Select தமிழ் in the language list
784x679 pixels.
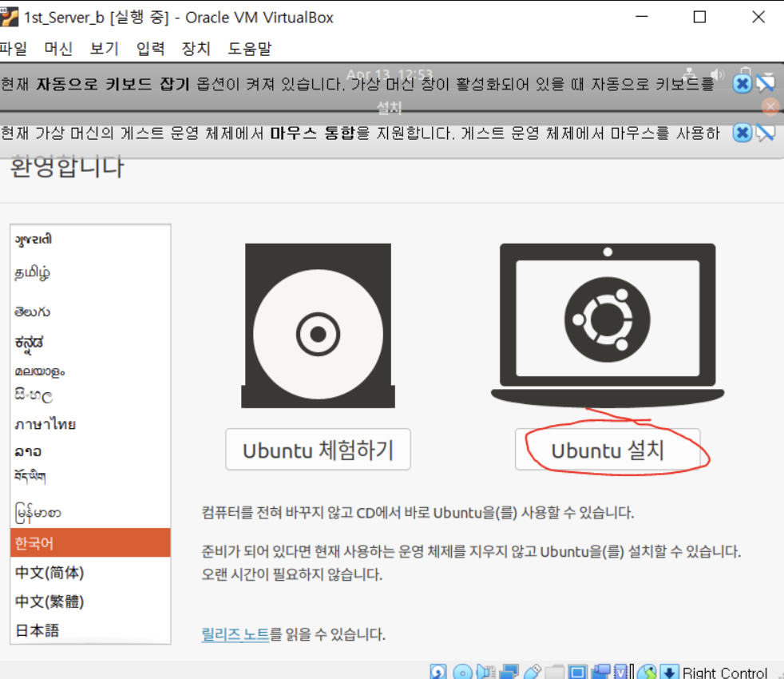click(90, 273)
